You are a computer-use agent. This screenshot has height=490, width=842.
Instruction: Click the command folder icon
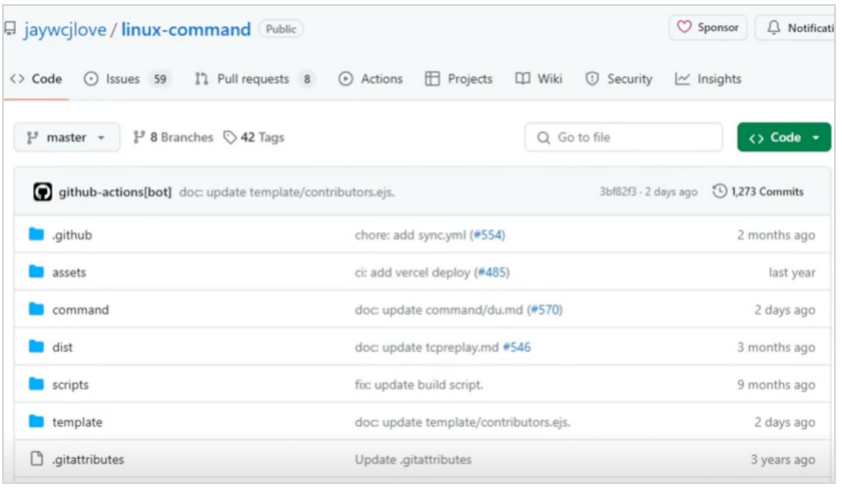pos(37,309)
